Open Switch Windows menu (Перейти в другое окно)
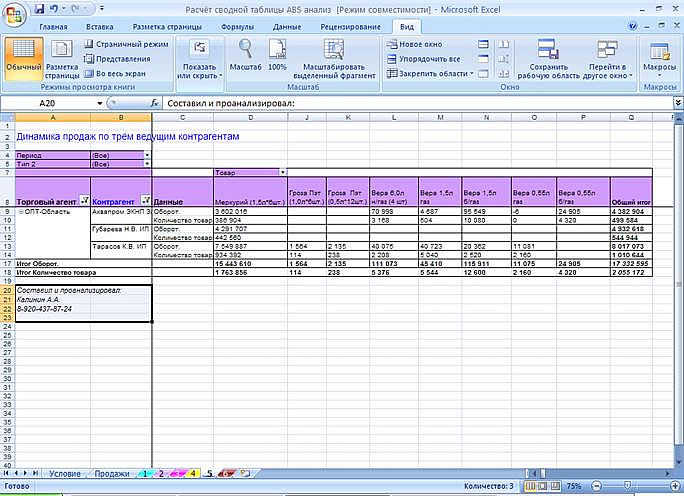Image resolution: width=684 pixels, height=496 pixels. tap(608, 58)
